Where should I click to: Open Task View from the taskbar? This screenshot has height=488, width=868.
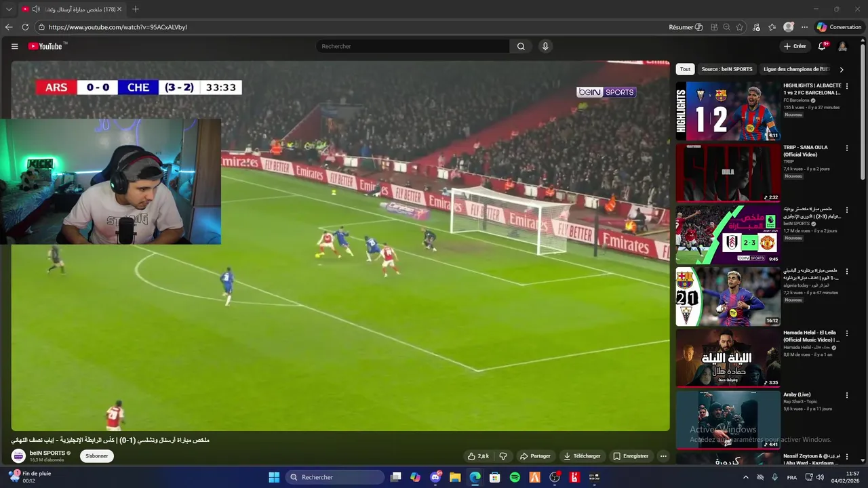click(396, 477)
